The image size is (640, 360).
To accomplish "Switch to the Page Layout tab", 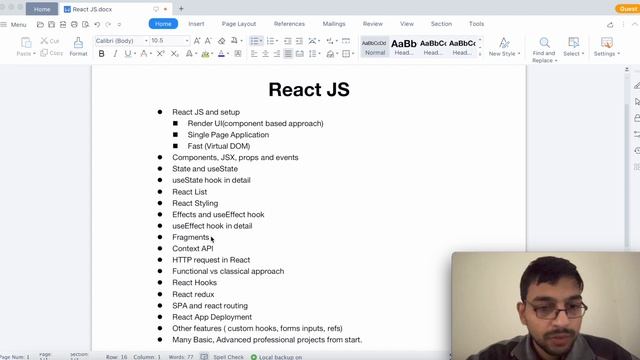I will pyautogui.click(x=239, y=24).
